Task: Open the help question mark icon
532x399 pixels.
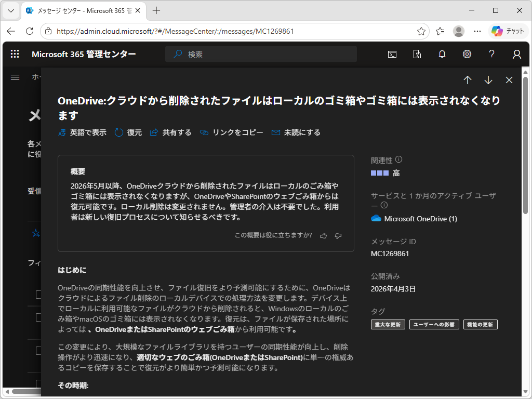Action: pyautogui.click(x=491, y=54)
